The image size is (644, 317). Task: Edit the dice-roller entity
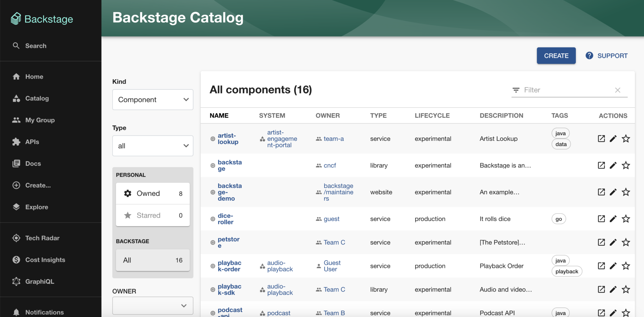(x=613, y=219)
